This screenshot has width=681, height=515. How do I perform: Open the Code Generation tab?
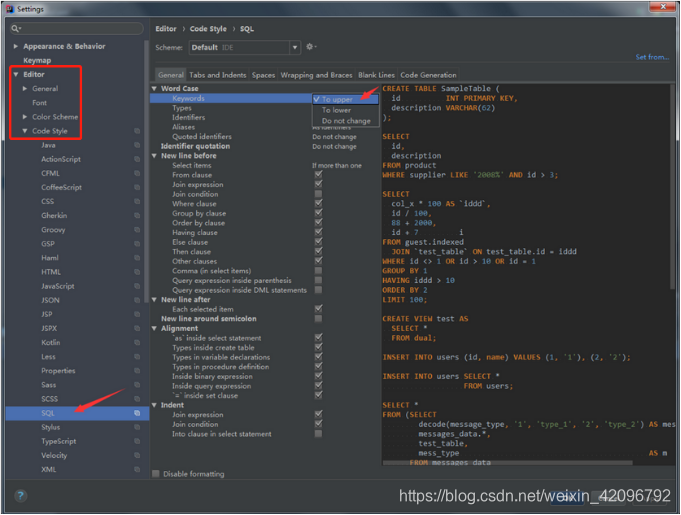pos(428,75)
